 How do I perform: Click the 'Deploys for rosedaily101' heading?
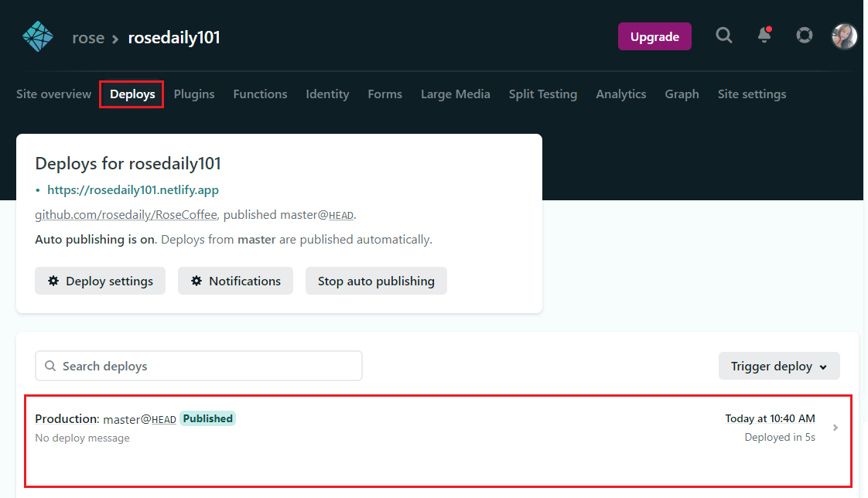point(128,163)
